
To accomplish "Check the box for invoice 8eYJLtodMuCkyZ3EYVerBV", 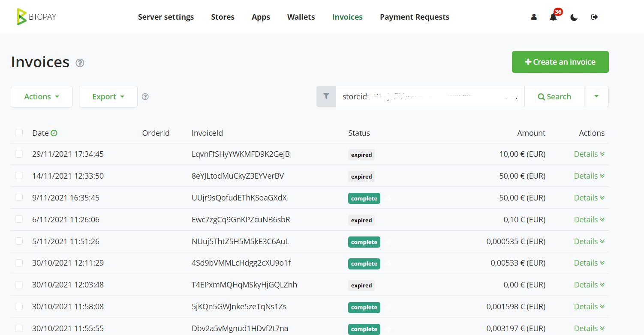I will coord(19,176).
